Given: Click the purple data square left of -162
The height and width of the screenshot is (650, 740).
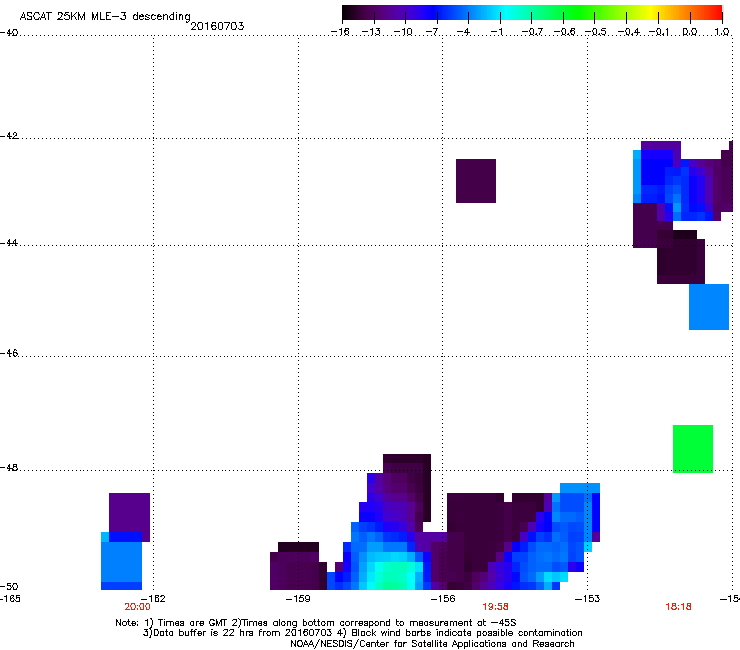Looking at the screenshot, I should click(x=129, y=513).
